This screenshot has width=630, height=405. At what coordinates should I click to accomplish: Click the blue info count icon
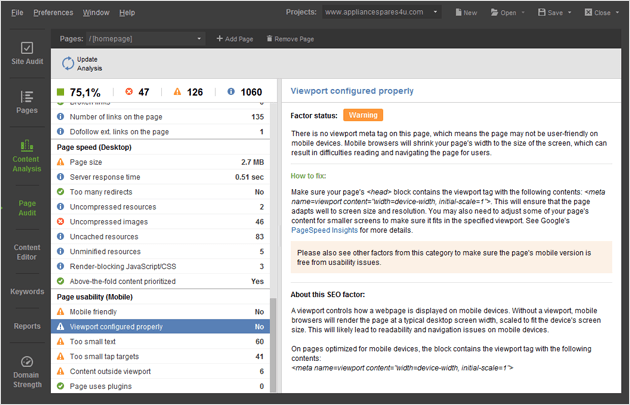click(231, 92)
